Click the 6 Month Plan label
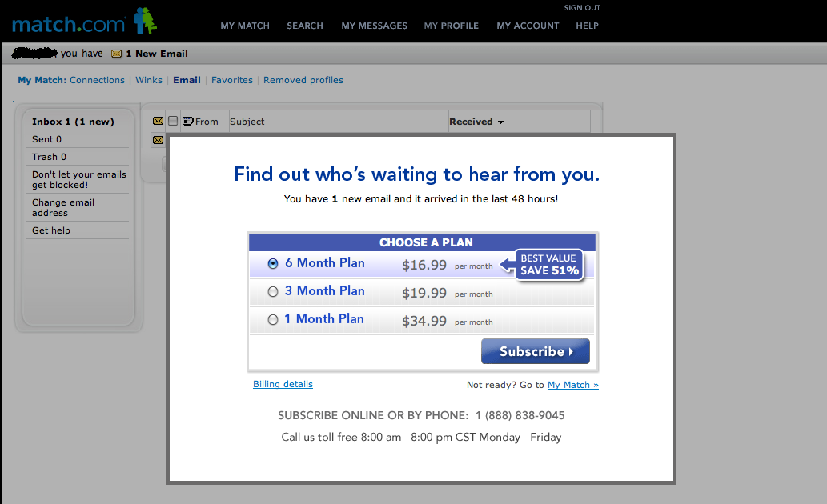Image resolution: width=827 pixels, height=504 pixels. point(325,262)
